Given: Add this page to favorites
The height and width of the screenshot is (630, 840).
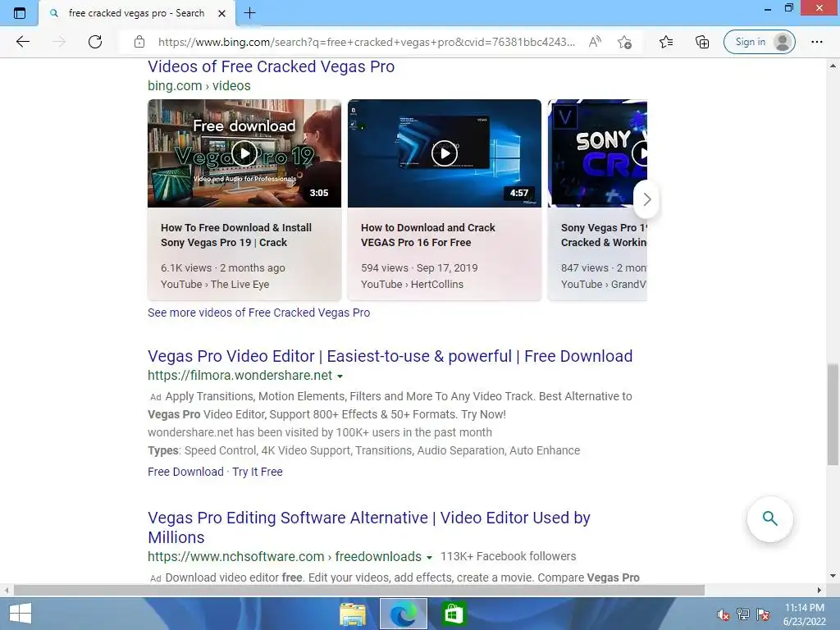Looking at the screenshot, I should 624,42.
